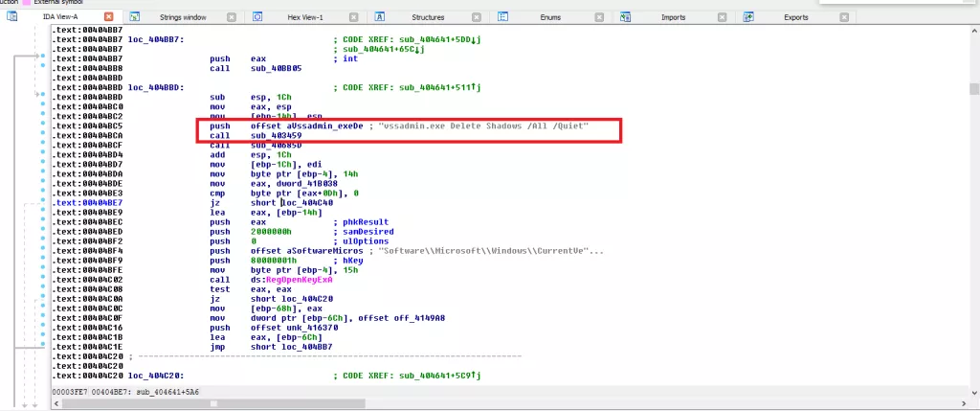
Task: Follow the sub_403459 call reference
Action: pyautogui.click(x=269, y=136)
